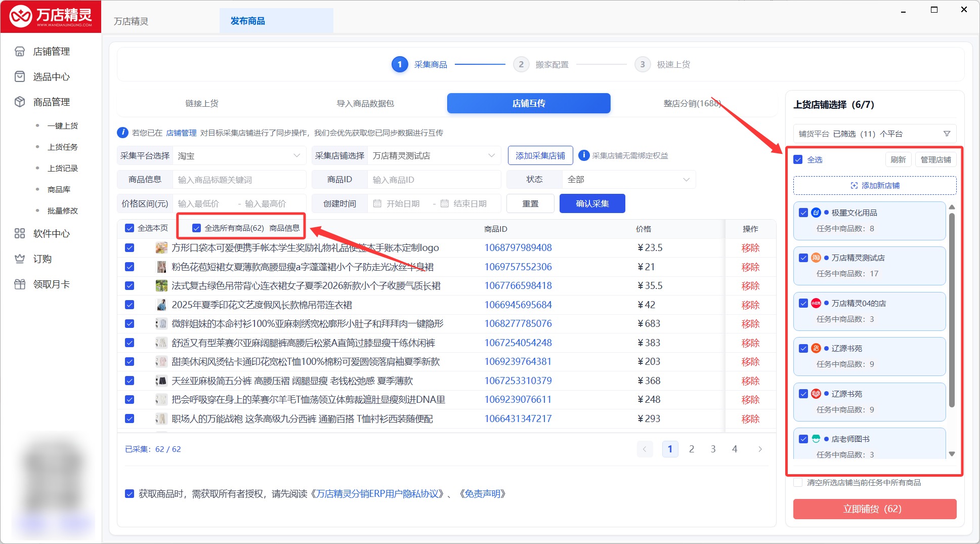Click the 订购 crown icon
The height and width of the screenshot is (544, 980).
[20, 259]
